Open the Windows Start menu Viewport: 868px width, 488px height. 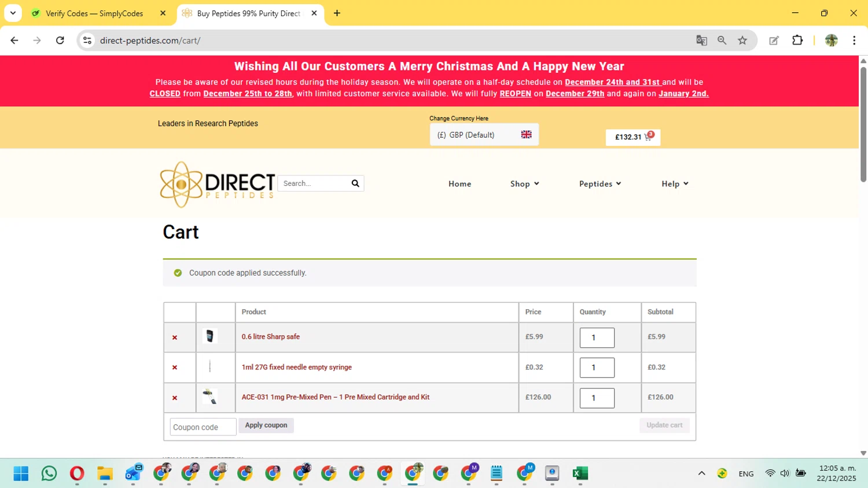coord(21,474)
